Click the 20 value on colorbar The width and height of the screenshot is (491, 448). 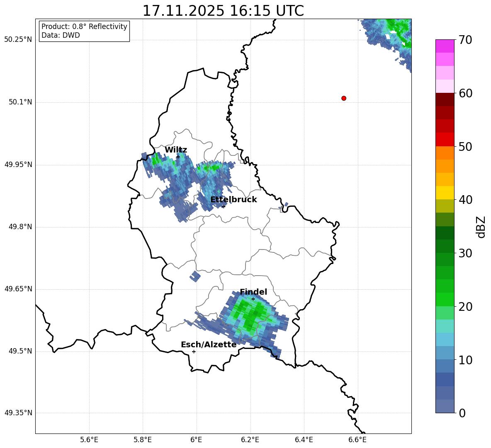click(465, 307)
